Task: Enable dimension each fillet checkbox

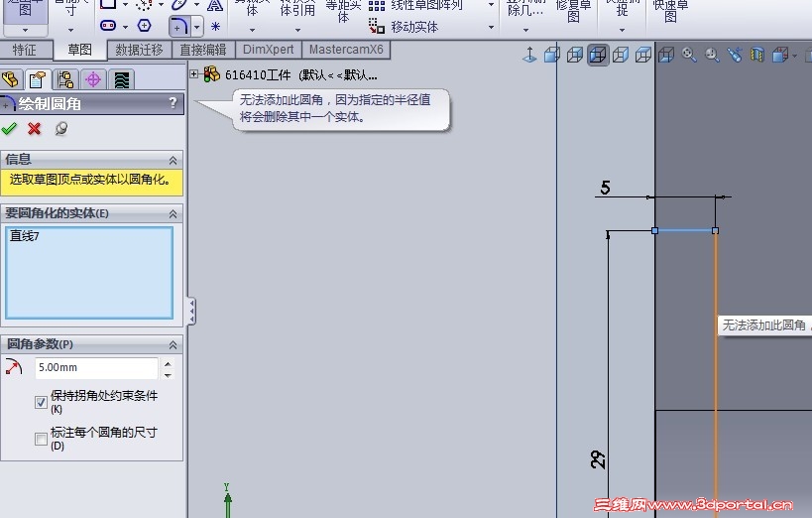Action: coord(41,439)
